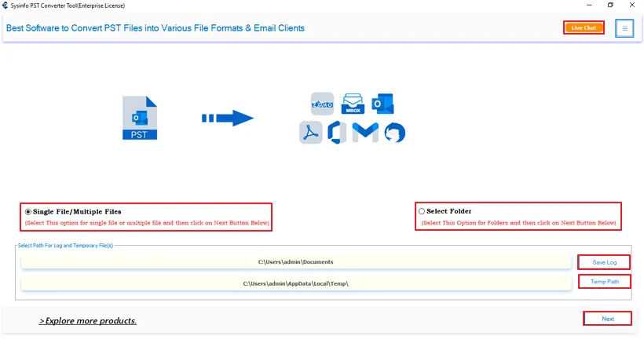Image resolution: width=644 pixels, height=343 pixels.
Task: Open the hamburger menu icon
Action: (x=624, y=28)
